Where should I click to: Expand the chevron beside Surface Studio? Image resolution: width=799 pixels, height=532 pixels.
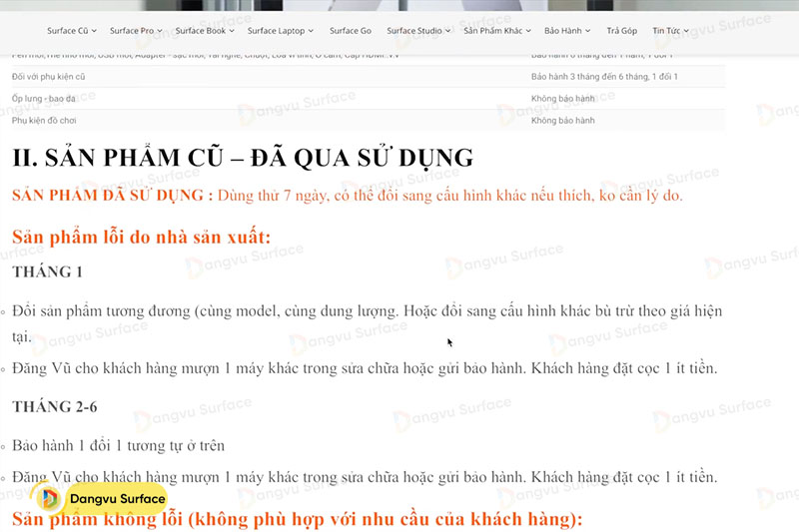447,31
